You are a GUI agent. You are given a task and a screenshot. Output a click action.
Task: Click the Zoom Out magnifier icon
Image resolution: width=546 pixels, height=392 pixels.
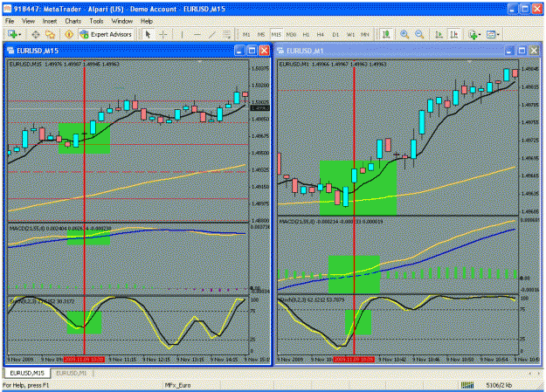[x=419, y=34]
